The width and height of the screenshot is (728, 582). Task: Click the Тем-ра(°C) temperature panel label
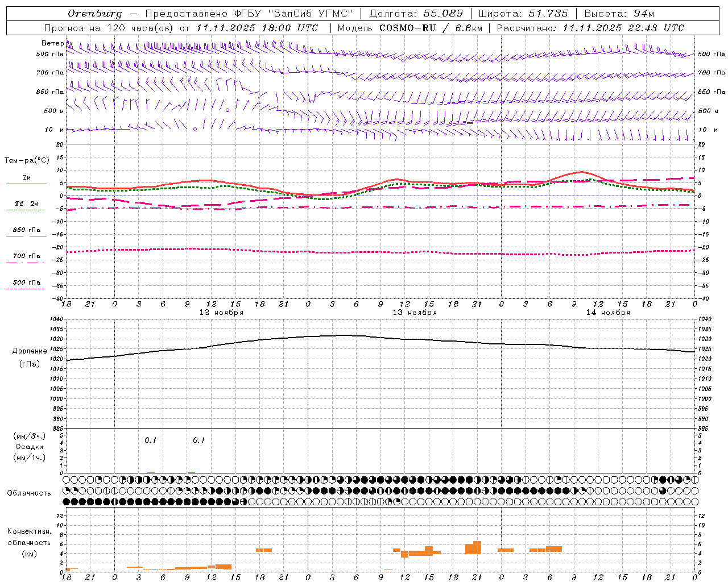pyautogui.click(x=27, y=161)
